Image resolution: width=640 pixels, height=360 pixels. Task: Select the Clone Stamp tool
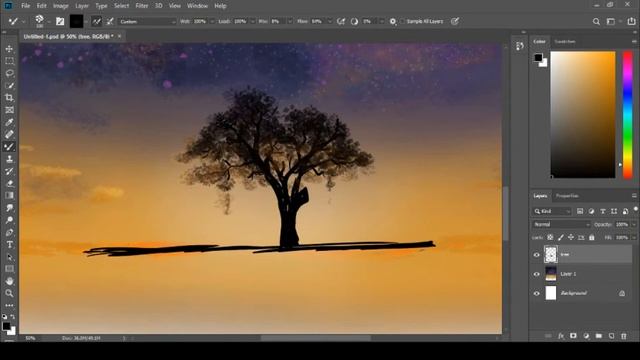coord(9,159)
